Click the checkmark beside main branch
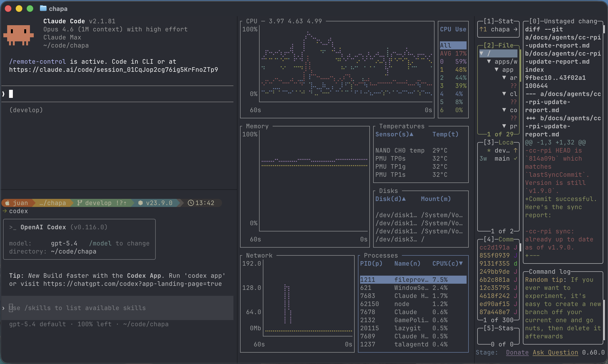 515,158
